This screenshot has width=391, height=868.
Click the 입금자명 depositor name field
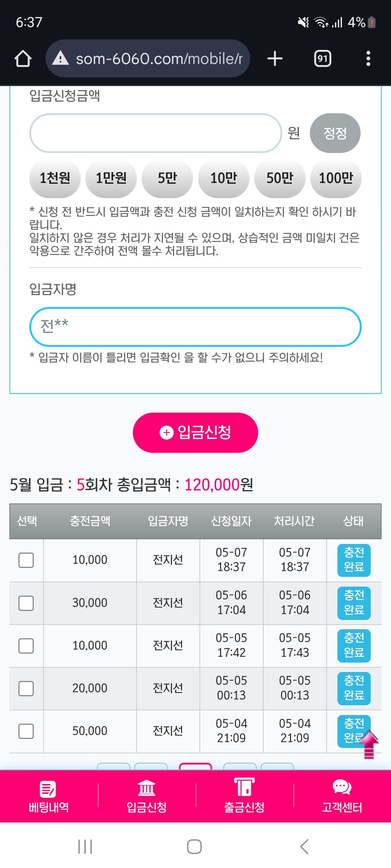click(x=195, y=327)
